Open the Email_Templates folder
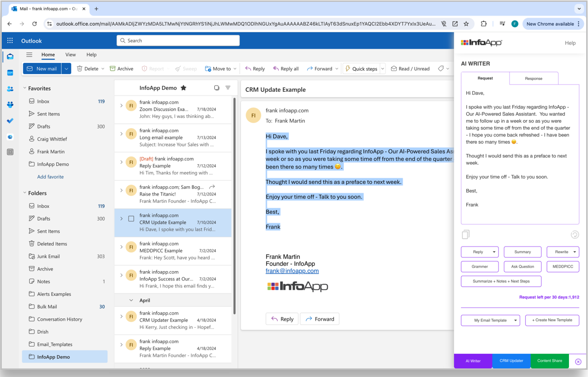The width and height of the screenshot is (588, 377). coord(65,344)
